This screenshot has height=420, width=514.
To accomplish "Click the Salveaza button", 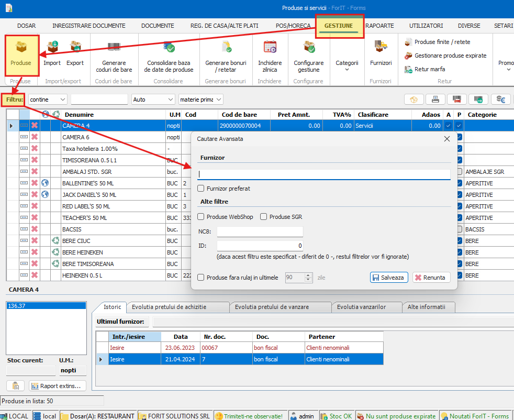I will tap(389, 278).
